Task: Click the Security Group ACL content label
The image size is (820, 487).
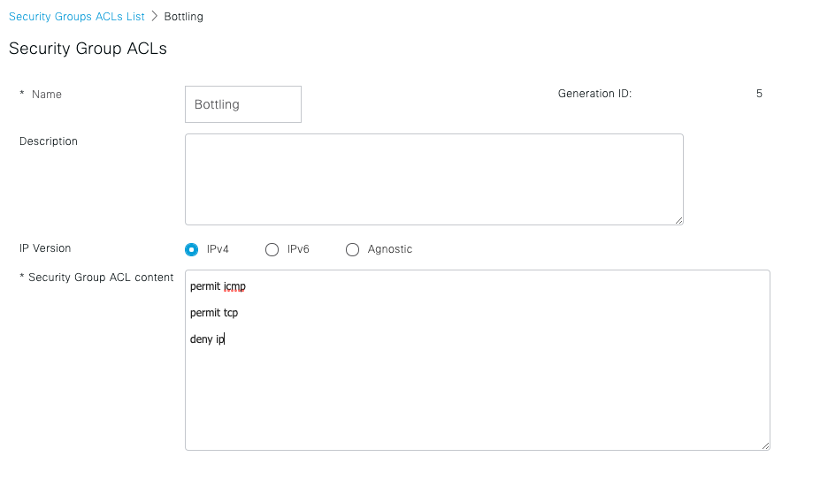Action: point(100,277)
